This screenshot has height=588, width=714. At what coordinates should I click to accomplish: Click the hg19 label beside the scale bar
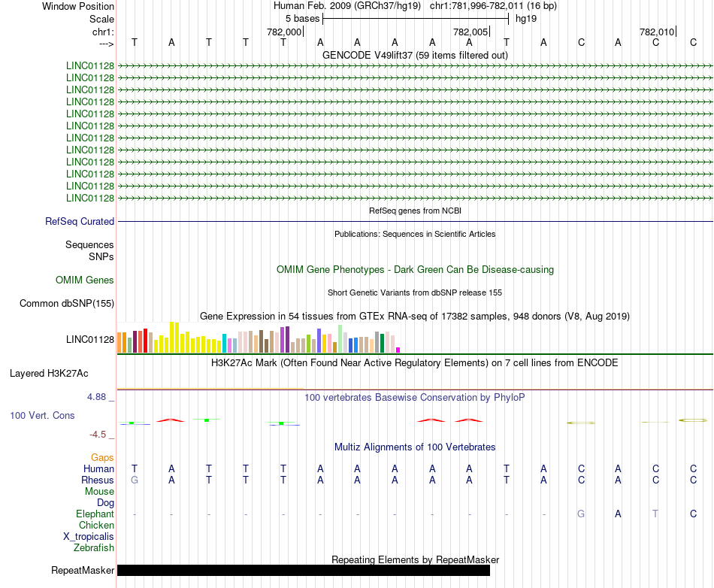click(x=526, y=19)
